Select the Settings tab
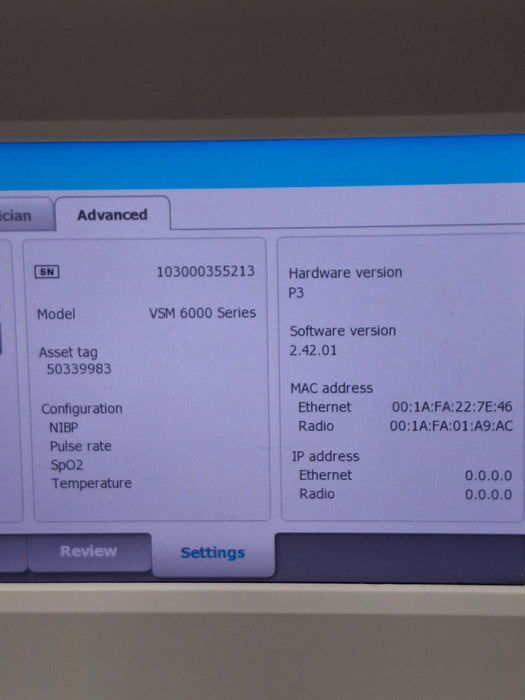 (213, 553)
